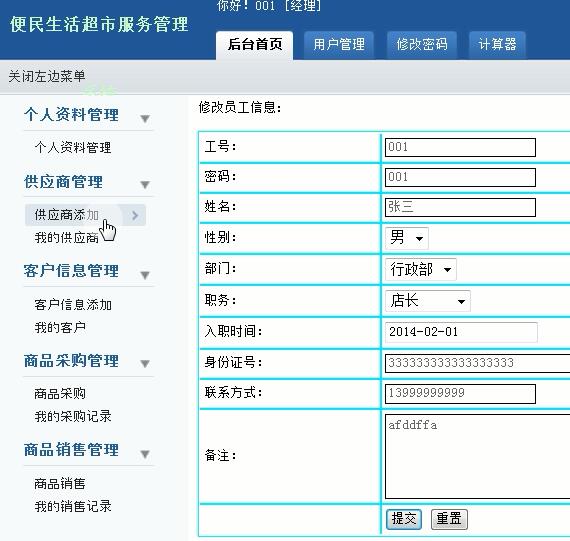This screenshot has height=541, width=570.
Task: Select the 后台首页 tab
Action: click(254, 45)
